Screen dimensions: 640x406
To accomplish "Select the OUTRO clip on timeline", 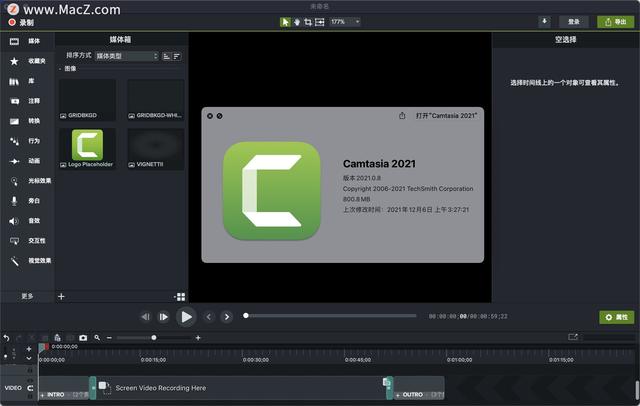I will point(419,388).
